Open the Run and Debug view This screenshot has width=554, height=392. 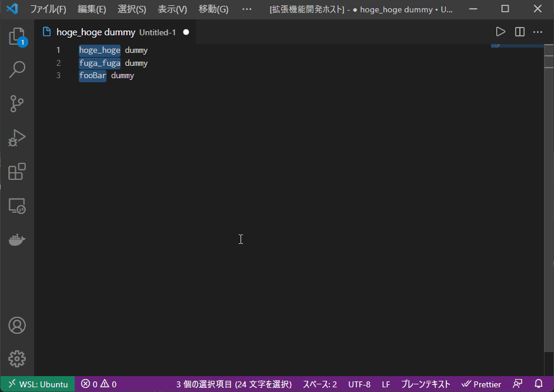pos(16,138)
